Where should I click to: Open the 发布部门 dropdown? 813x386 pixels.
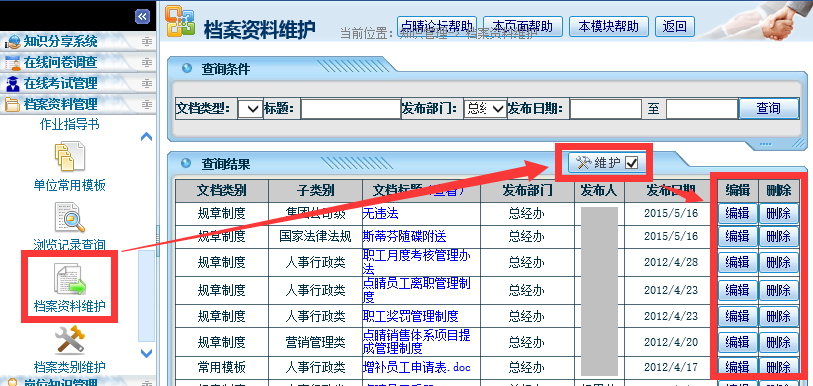(485, 109)
